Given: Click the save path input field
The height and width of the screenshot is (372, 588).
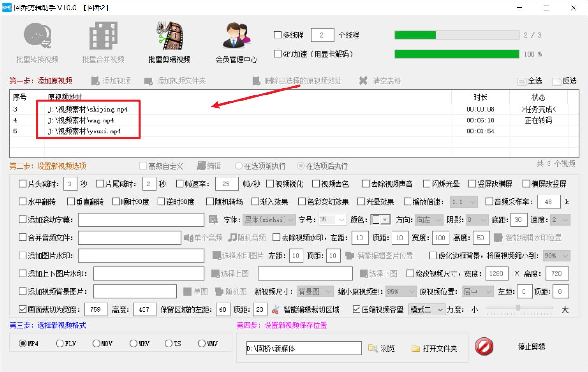Looking at the screenshot, I should (x=304, y=348).
